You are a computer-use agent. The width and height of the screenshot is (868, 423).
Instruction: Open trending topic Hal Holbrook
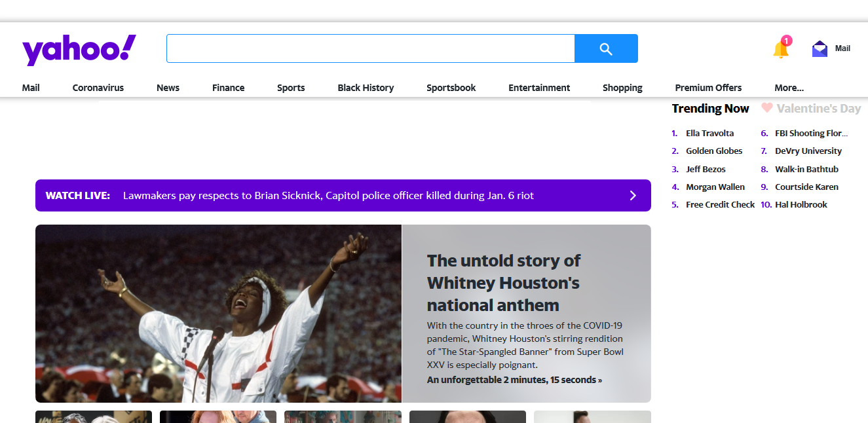coord(801,204)
